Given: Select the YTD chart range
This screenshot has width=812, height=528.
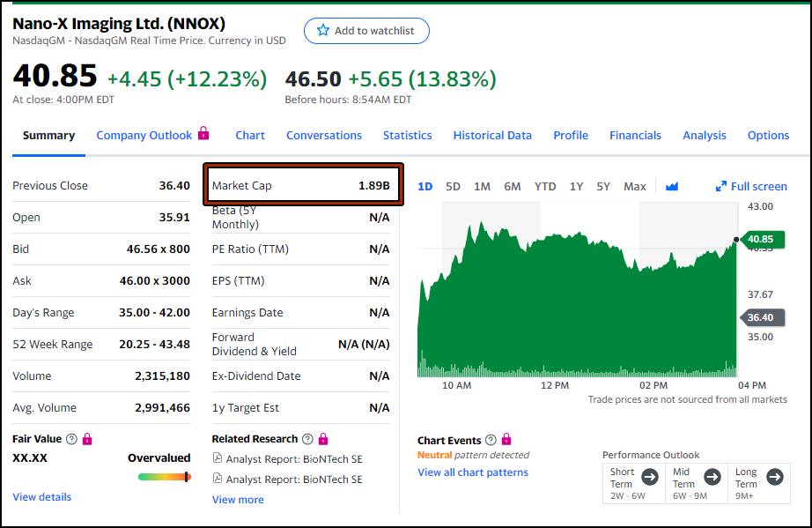Looking at the screenshot, I should [x=545, y=187].
